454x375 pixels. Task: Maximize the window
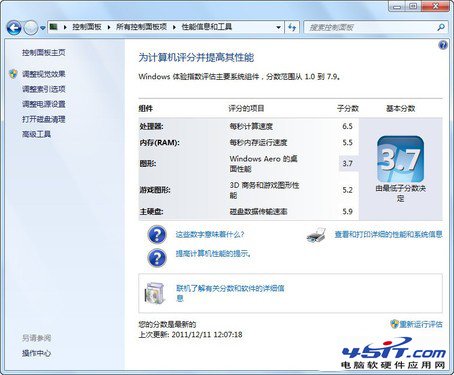413,6
